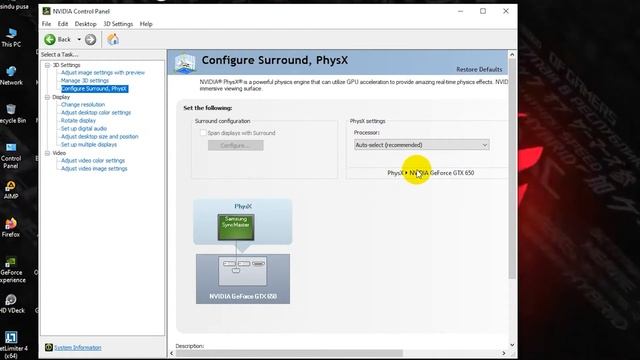Click the Home toolbar icon
The width and height of the screenshot is (640, 360).
click(x=113, y=39)
